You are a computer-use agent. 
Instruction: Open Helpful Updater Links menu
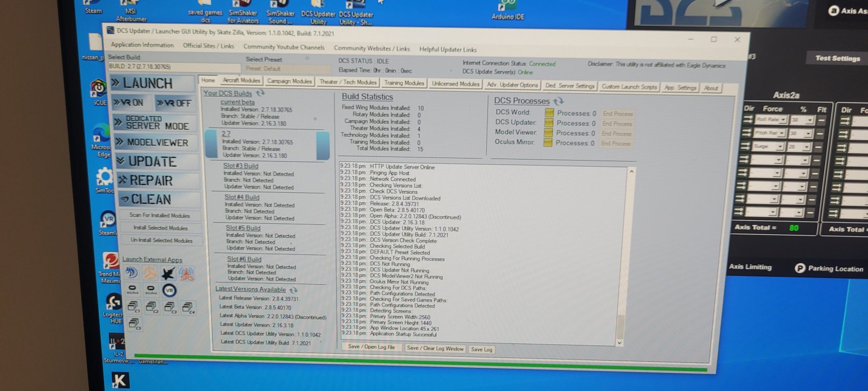point(448,49)
